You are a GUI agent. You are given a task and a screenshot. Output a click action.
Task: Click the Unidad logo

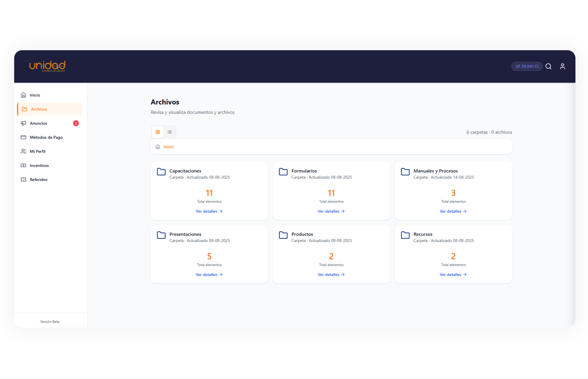pos(47,66)
